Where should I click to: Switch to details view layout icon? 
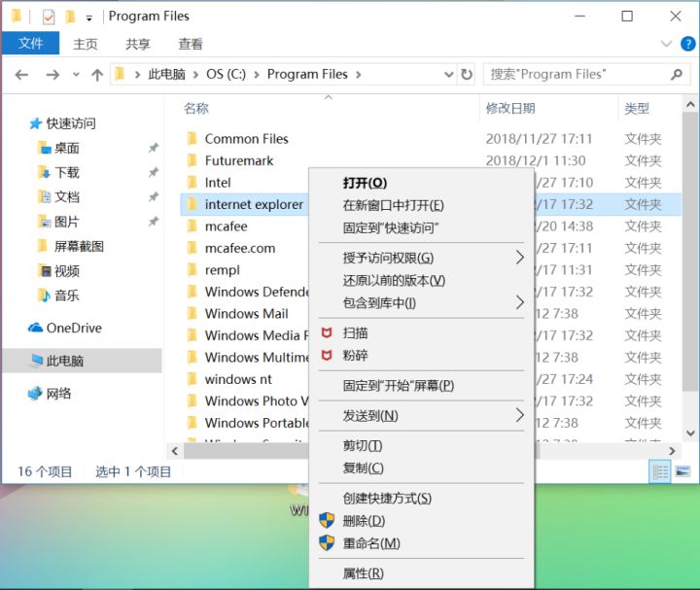(660, 471)
